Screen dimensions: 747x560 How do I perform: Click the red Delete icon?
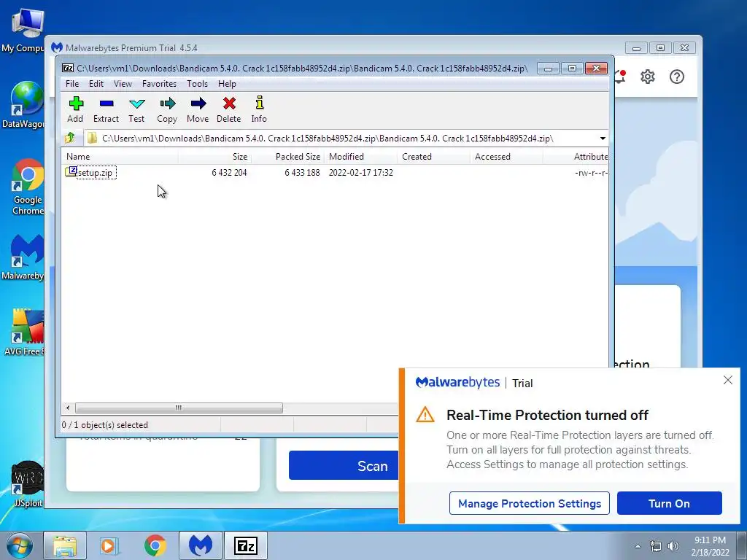click(228, 109)
